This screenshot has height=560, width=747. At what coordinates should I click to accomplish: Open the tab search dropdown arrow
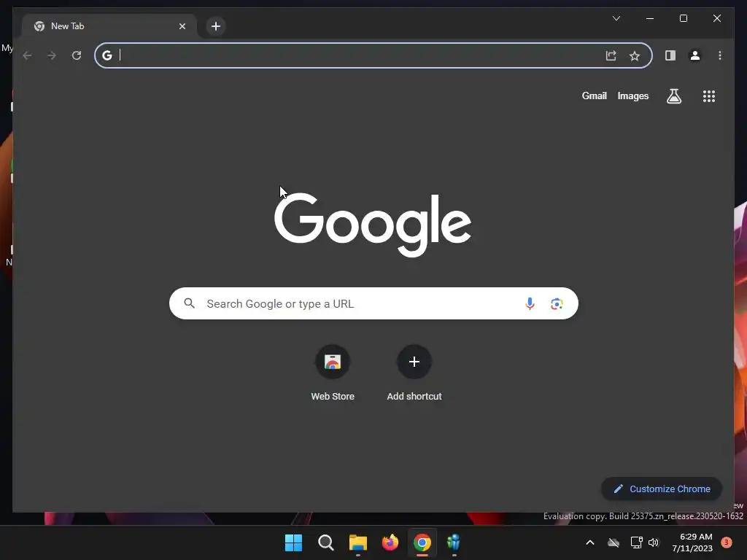coord(616,18)
